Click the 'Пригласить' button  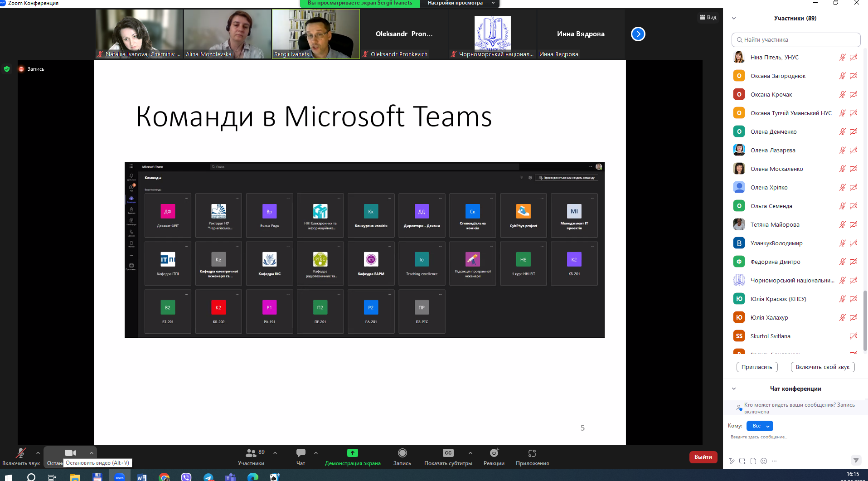(757, 367)
